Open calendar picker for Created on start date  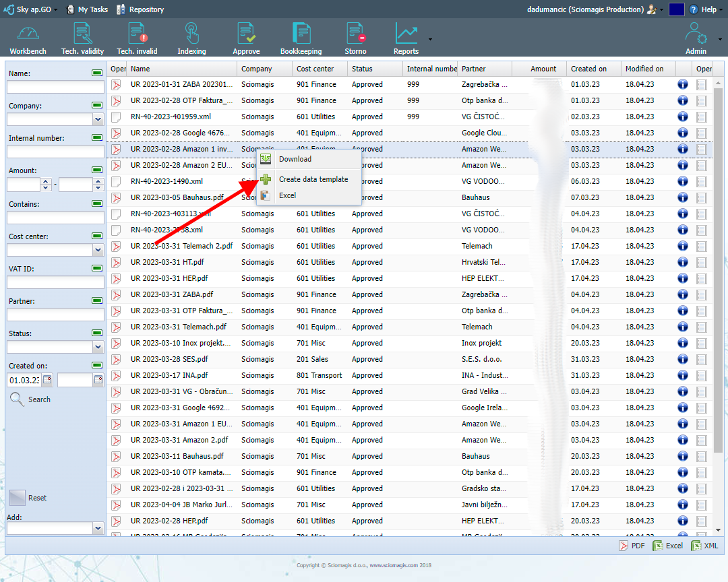(47, 380)
